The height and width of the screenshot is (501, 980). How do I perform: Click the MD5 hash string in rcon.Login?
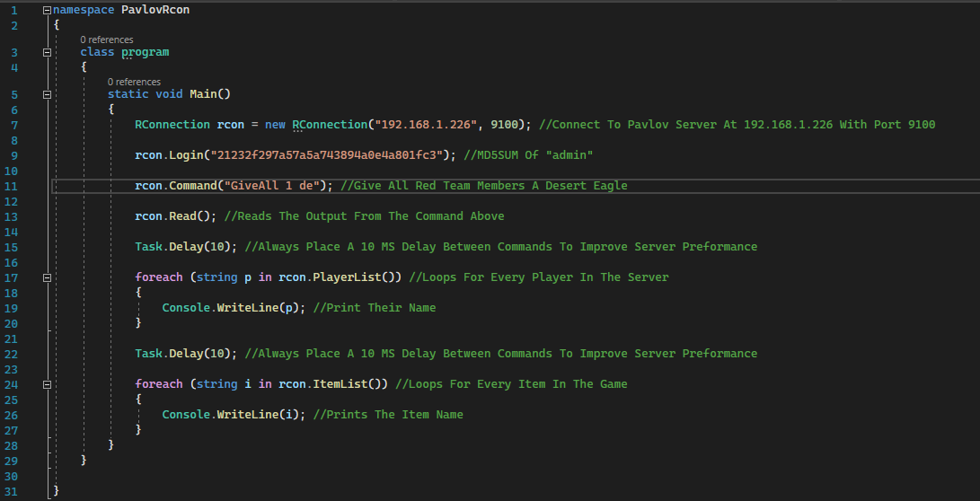click(x=328, y=155)
